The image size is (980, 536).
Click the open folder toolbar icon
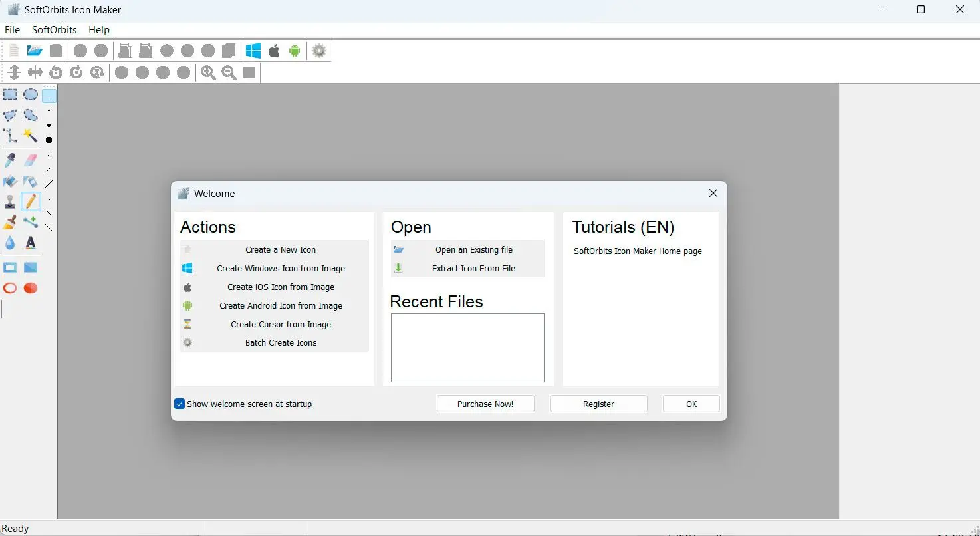[35, 51]
